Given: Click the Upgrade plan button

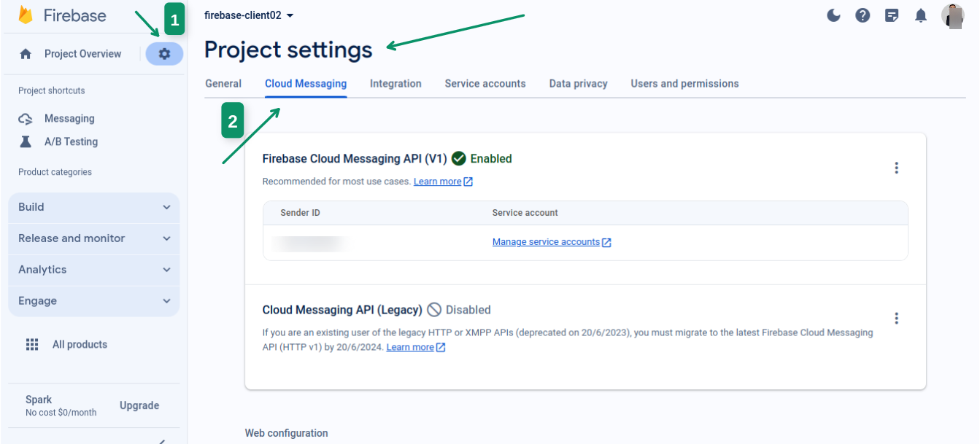Looking at the screenshot, I should point(139,405).
